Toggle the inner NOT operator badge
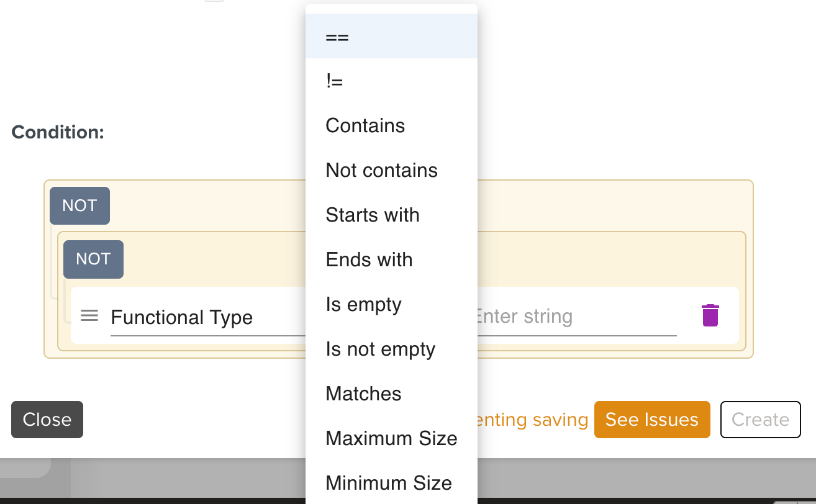The image size is (816, 504). pos(93,259)
